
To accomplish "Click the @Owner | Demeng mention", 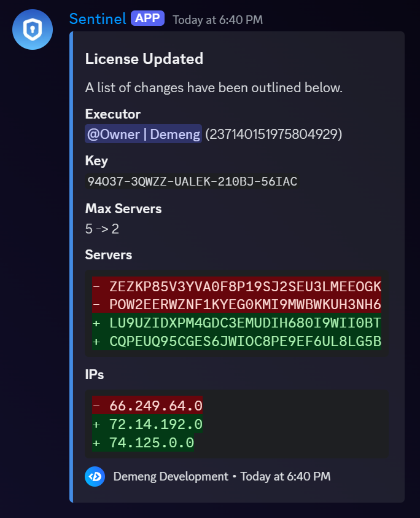I will [144, 134].
